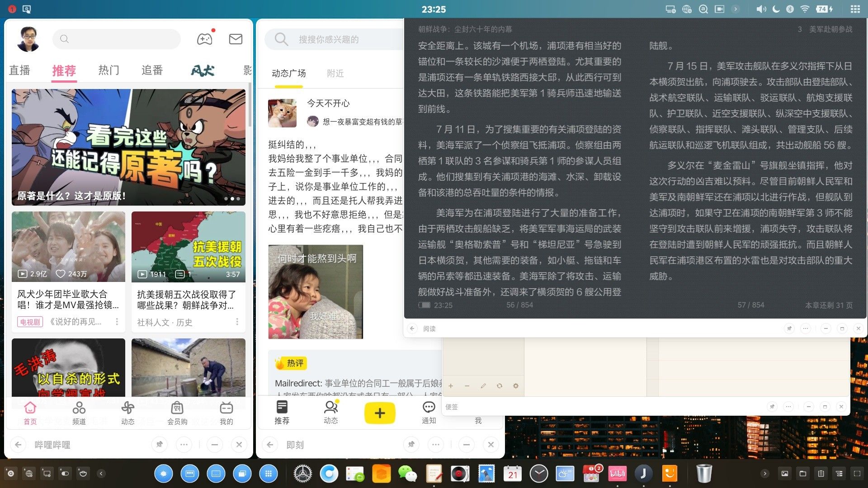
Task: Switch to the 热门 tab
Action: tap(108, 70)
